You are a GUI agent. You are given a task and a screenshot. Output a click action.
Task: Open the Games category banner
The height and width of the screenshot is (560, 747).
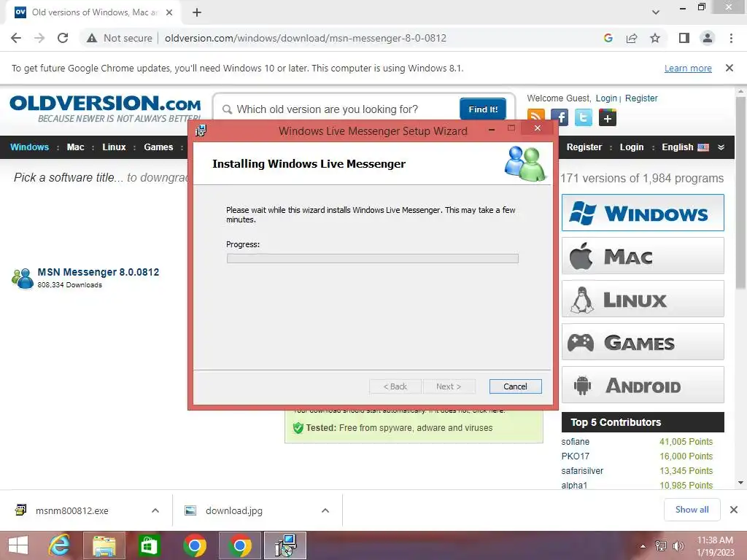pos(643,342)
